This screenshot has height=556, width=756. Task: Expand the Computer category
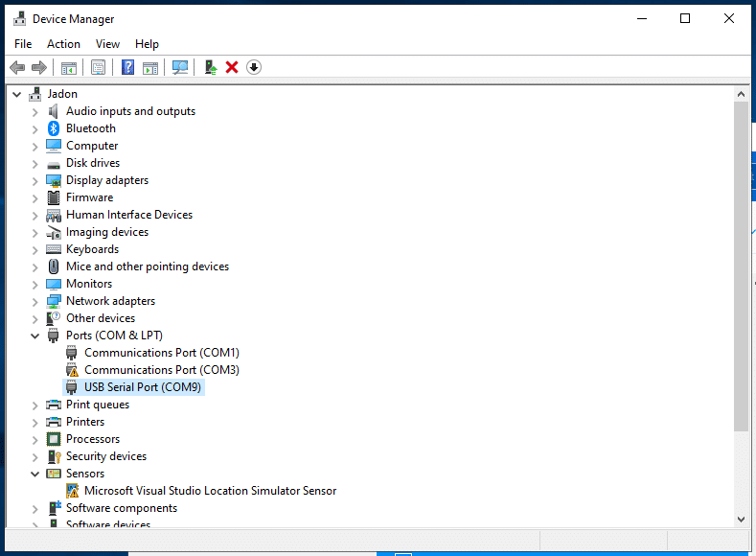pos(34,147)
